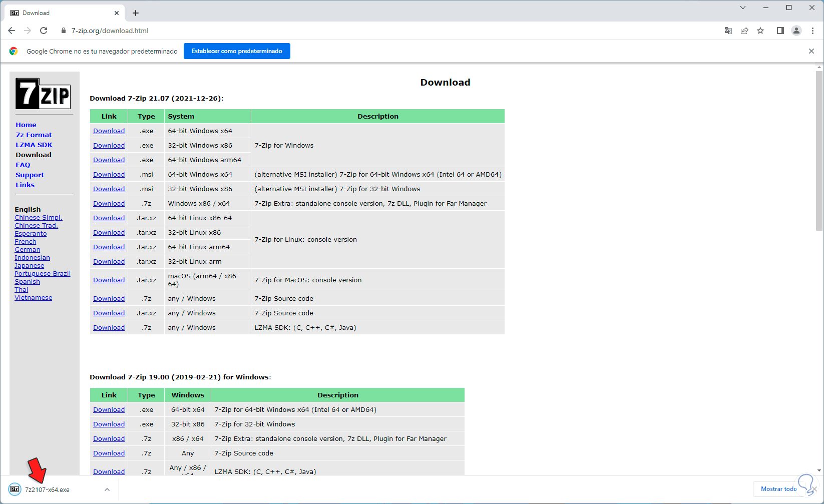The width and height of the screenshot is (824, 504).
Task: Bookmark this page with the star icon
Action: pos(760,31)
